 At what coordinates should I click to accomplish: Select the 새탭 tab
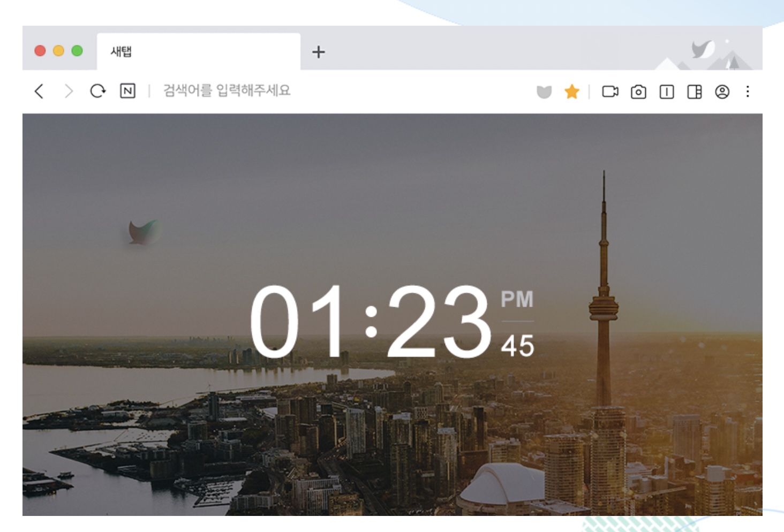199,51
